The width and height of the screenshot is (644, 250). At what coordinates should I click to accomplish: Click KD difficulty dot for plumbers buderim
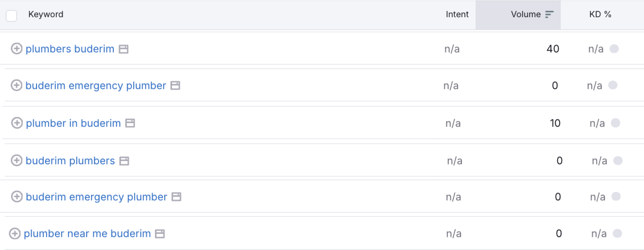[x=614, y=49]
